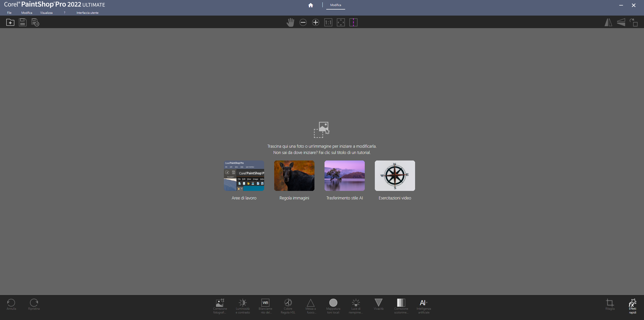Click the zoom in plus icon
The width and height of the screenshot is (644, 320).
point(315,22)
